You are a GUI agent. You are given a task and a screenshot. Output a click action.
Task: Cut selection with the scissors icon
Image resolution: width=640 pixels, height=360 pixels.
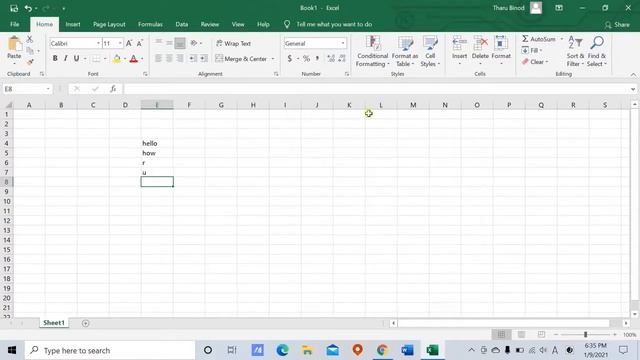point(30,39)
